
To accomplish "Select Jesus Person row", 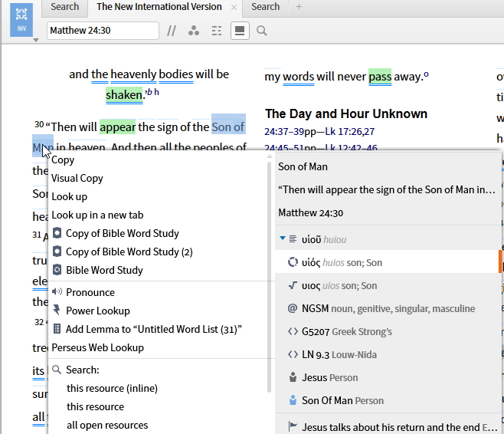I will (388, 378).
